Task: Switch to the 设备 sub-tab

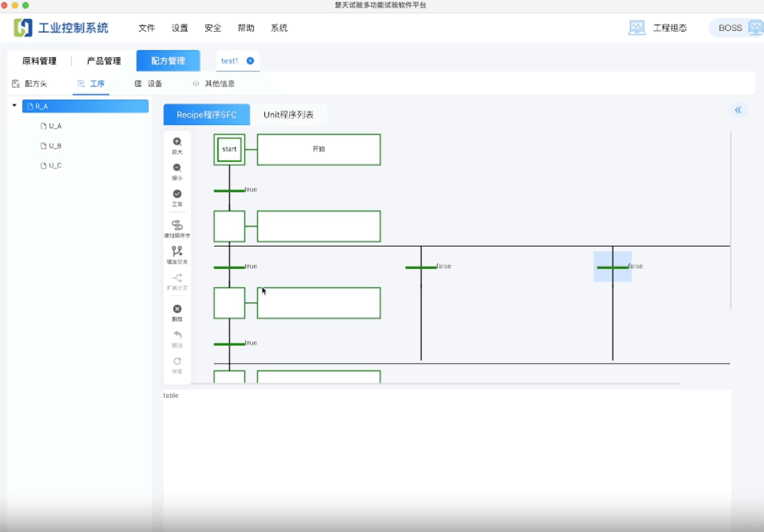Action: (x=149, y=84)
